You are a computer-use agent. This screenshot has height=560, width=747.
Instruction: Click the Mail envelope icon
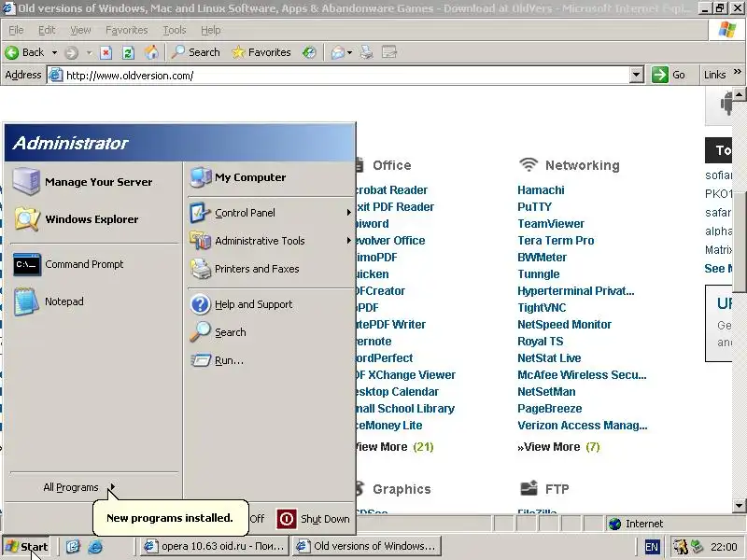[x=337, y=52]
